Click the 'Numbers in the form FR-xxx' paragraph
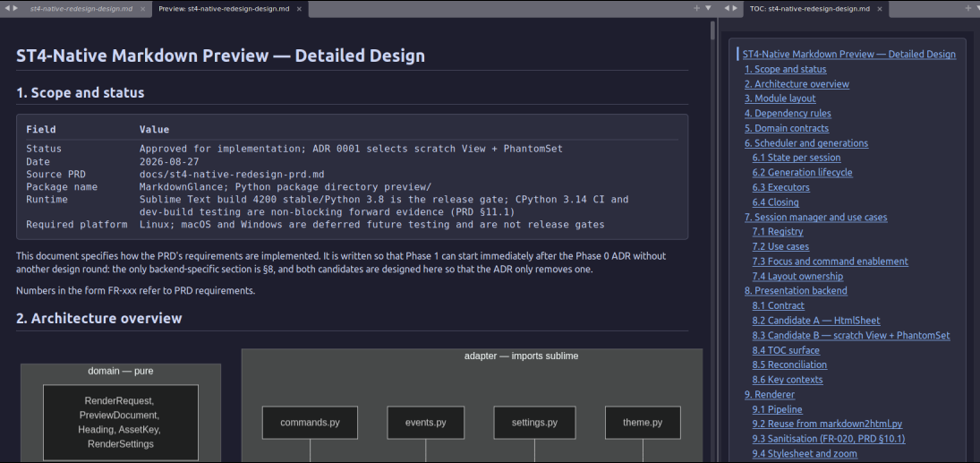Image resolution: width=980 pixels, height=463 pixels. pyautogui.click(x=136, y=291)
